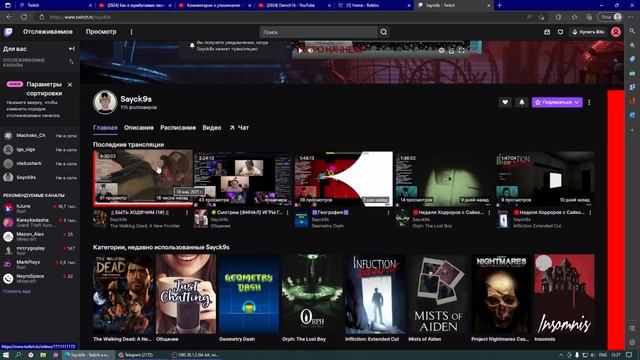Viewport: 640px width, 360px height.
Task: Open Sayck9s channel avatar
Action: (x=105, y=102)
